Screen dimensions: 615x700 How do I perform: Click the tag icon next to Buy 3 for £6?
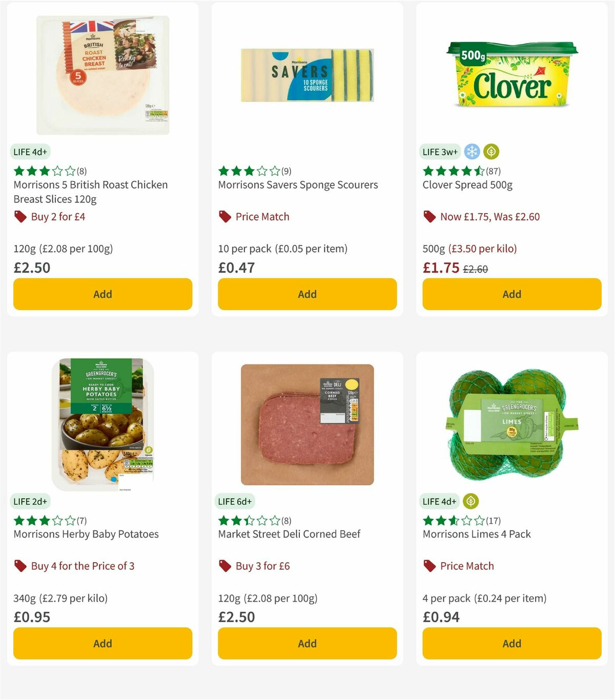pos(224,566)
